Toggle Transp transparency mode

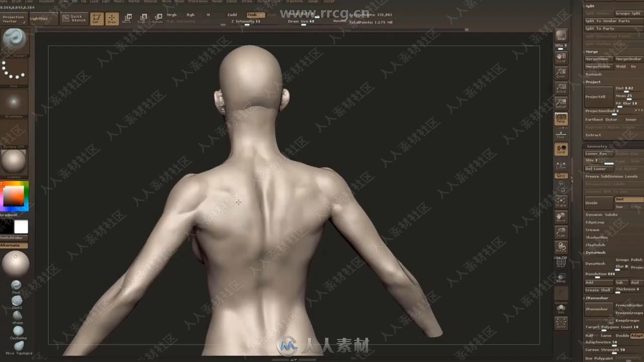561,278
